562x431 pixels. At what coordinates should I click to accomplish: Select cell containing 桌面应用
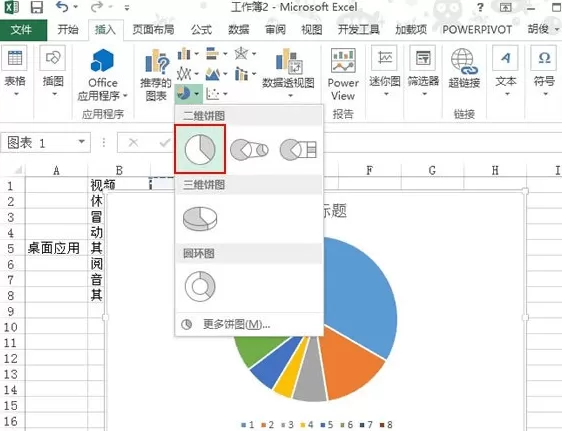[x=56, y=248]
